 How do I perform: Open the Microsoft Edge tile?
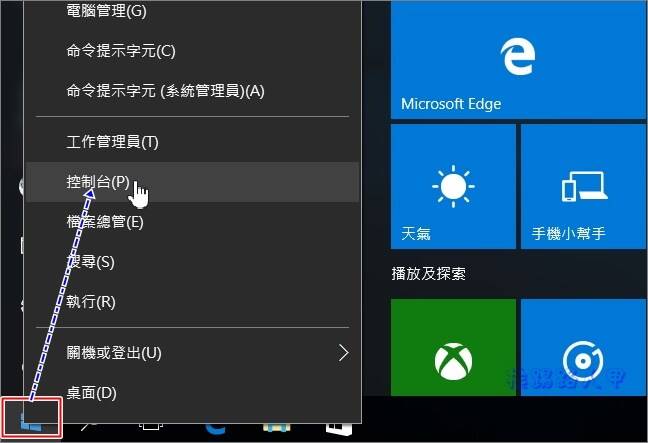pos(518,60)
